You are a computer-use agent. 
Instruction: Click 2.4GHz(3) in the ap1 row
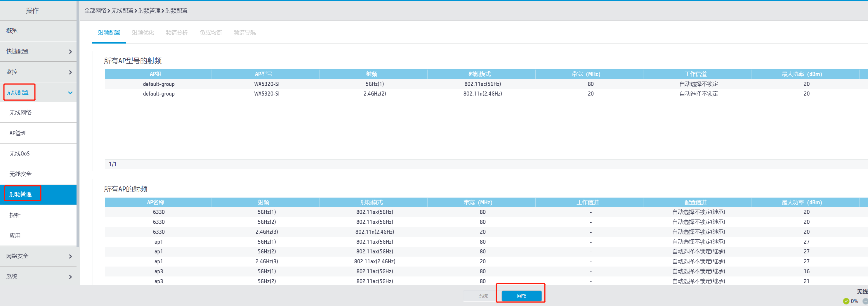pyautogui.click(x=267, y=262)
